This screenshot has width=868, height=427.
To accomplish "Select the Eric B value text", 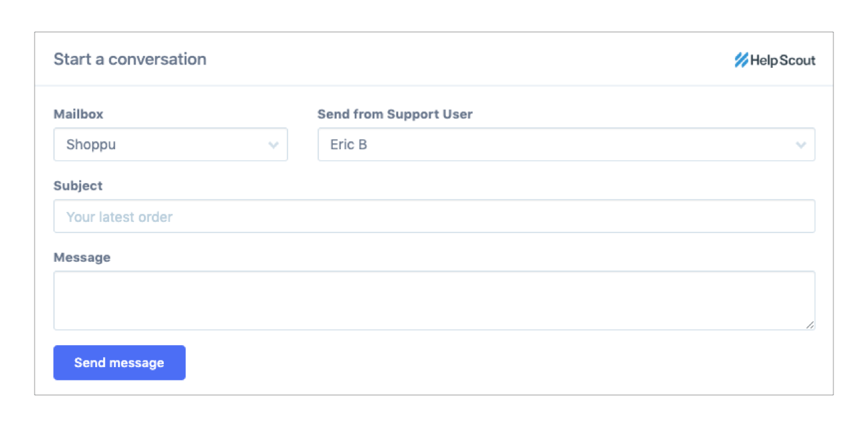I will coord(348,145).
